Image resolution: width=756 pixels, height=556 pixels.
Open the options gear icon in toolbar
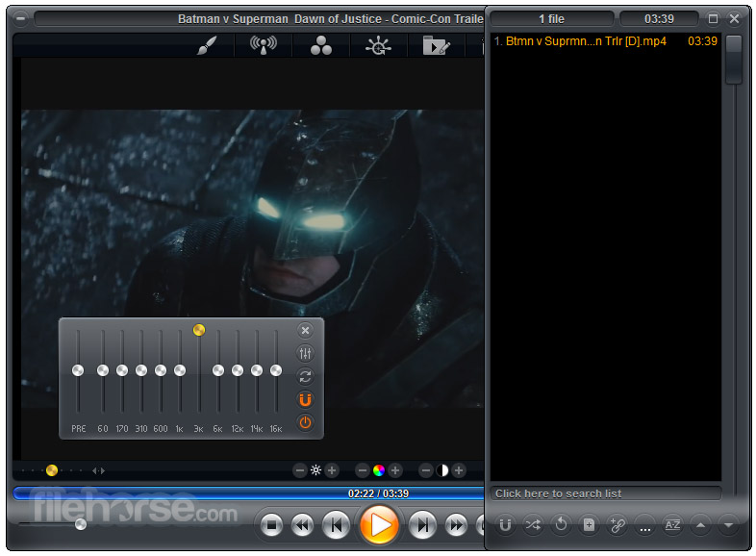[x=379, y=46]
